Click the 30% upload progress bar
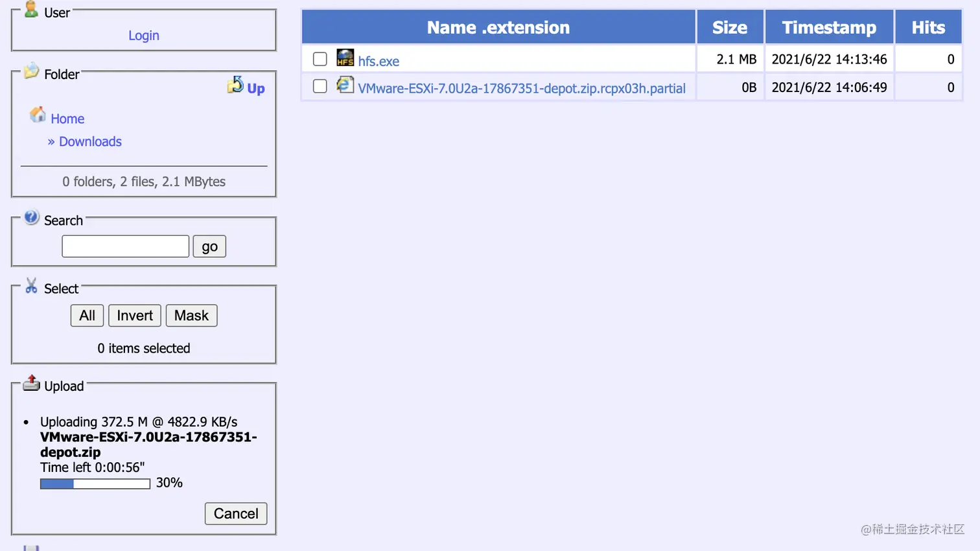This screenshot has width=980, height=551. (x=95, y=484)
